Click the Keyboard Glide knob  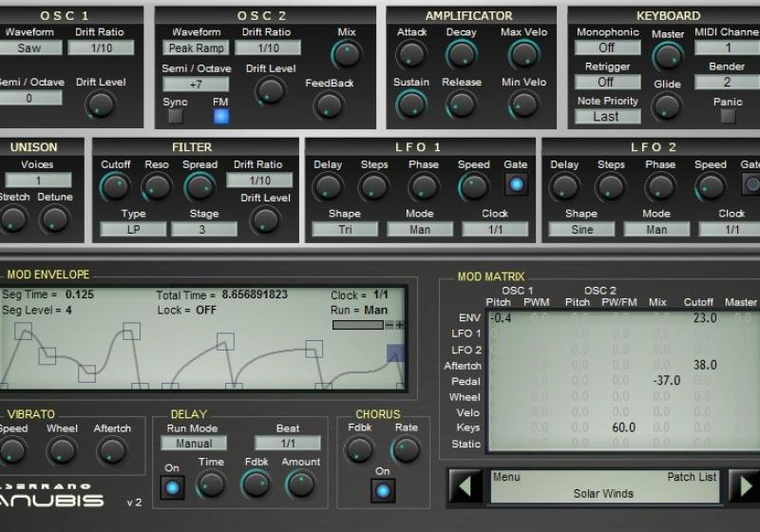tap(667, 105)
